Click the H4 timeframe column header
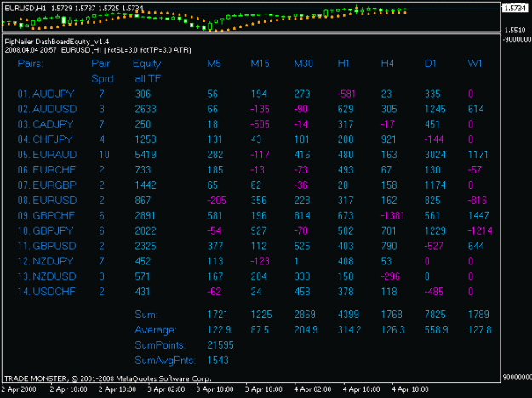532x398 pixels. [387, 64]
